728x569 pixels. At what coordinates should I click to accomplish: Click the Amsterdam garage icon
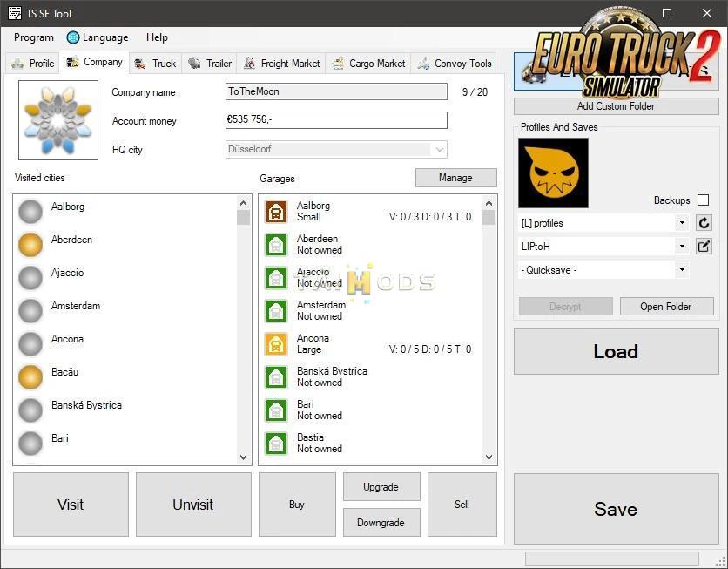(x=276, y=311)
